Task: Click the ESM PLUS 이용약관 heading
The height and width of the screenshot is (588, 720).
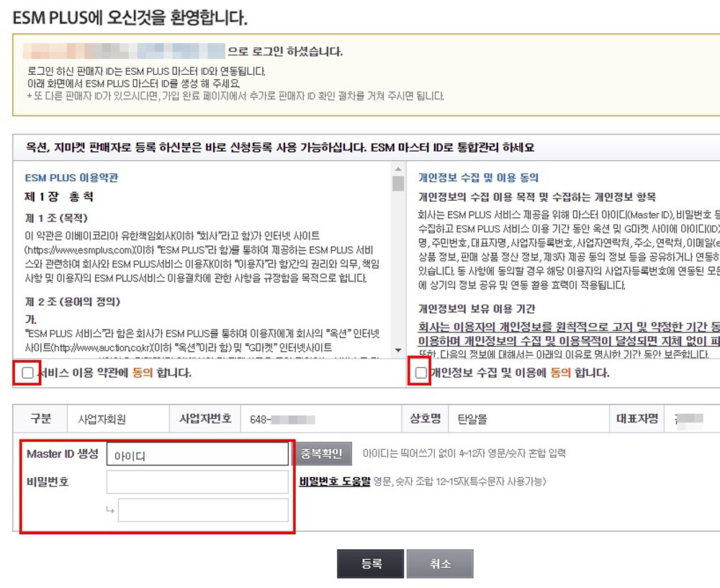Action: [71, 178]
